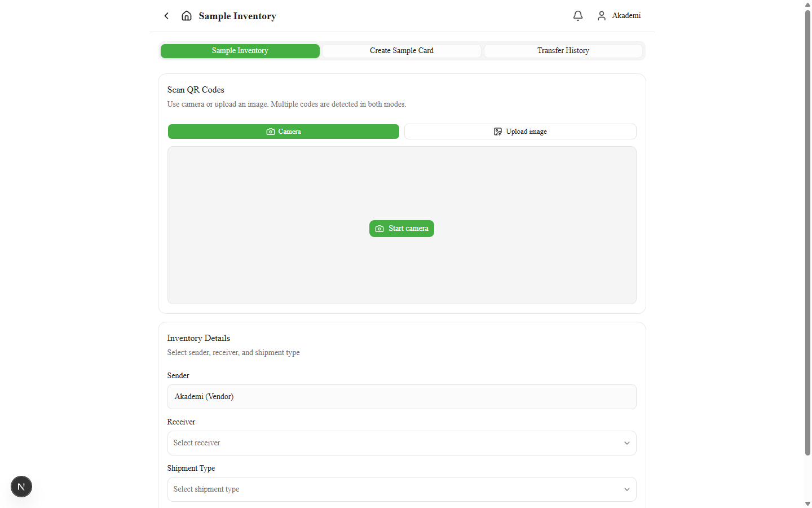Open the home icon
The image size is (812, 508).
tap(187, 16)
